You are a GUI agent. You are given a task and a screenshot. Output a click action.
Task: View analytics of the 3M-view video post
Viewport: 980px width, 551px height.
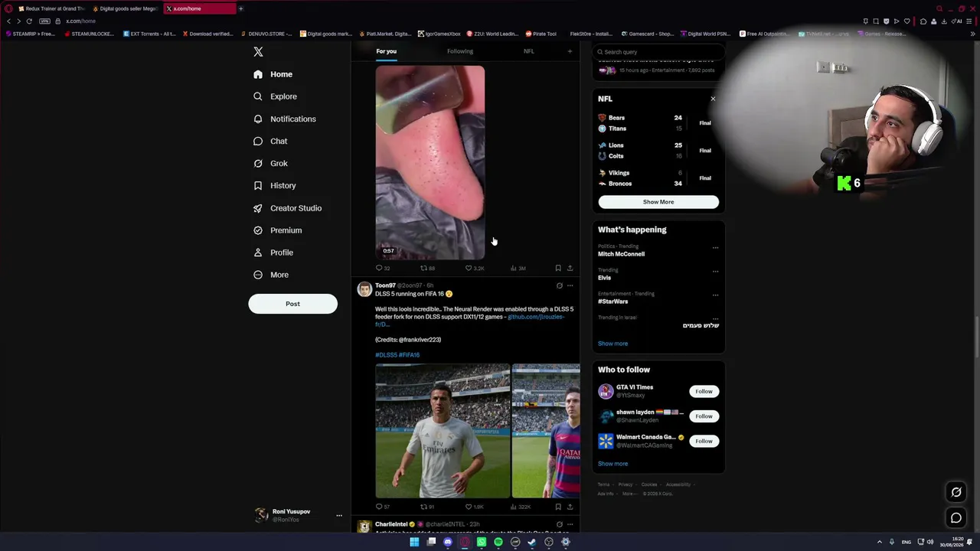(518, 268)
